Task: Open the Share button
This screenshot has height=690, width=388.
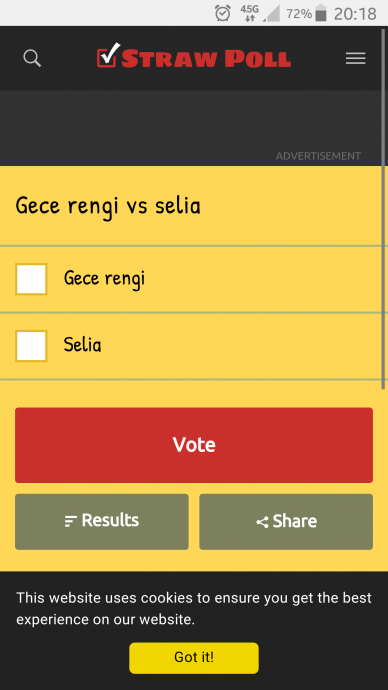Action: tap(286, 521)
